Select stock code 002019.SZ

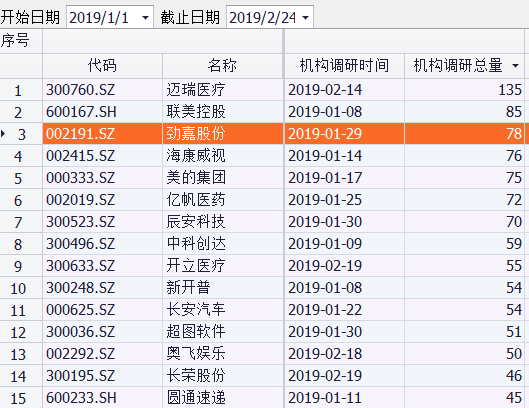(81, 200)
